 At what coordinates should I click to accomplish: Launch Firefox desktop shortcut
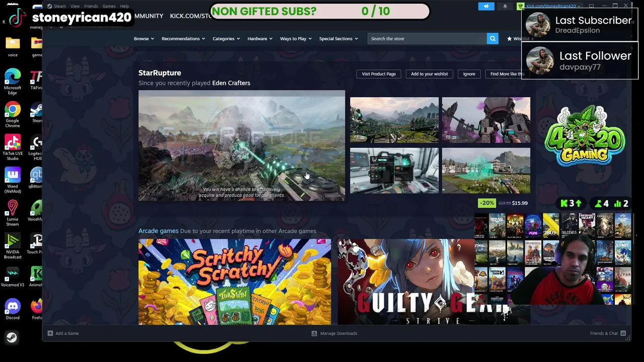pos(37,309)
